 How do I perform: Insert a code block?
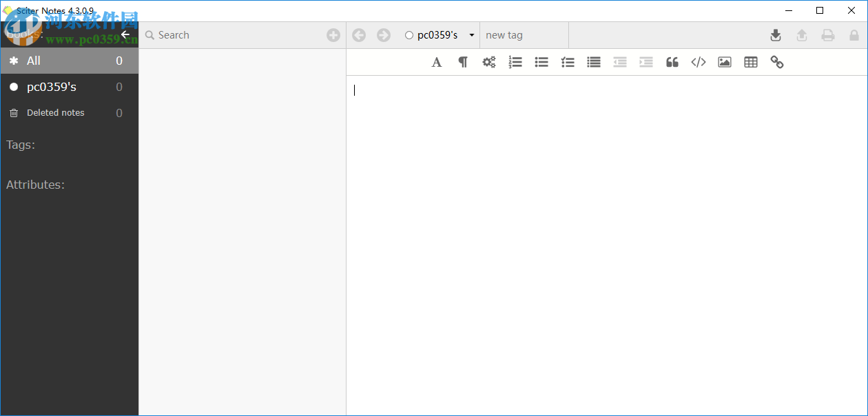coord(698,62)
